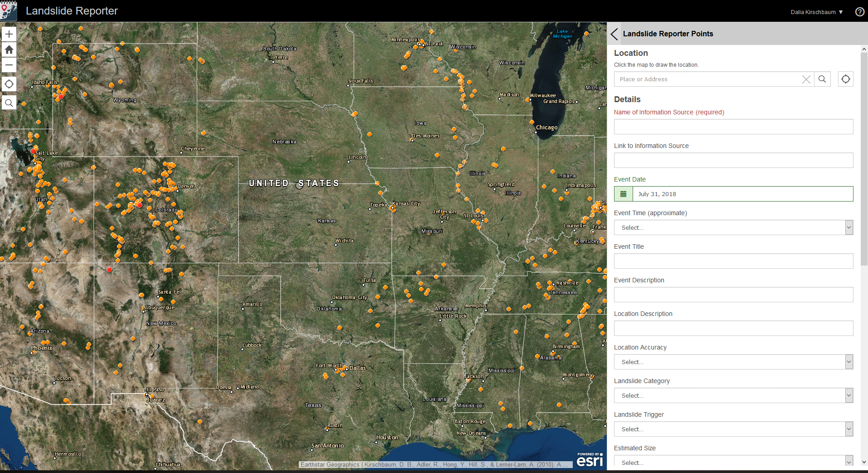The width and height of the screenshot is (868, 473).
Task: Click the red landslide point near Salt Lake City
Action: pos(33,151)
